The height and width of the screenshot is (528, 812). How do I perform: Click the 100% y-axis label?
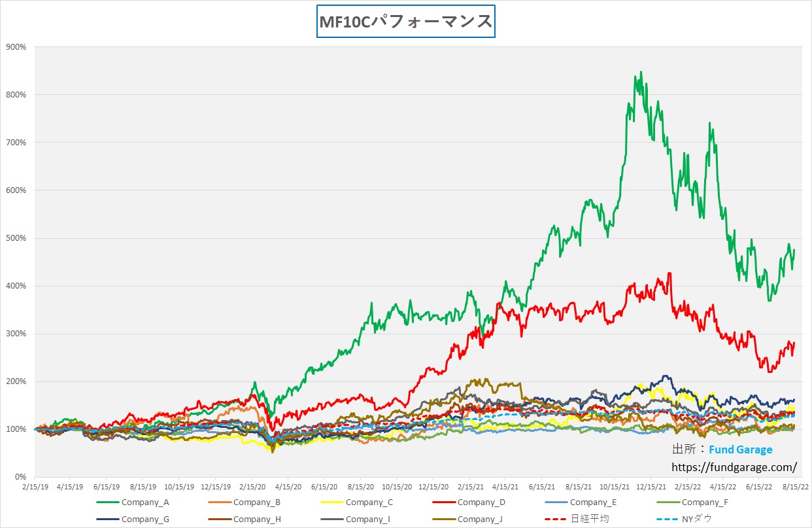[15, 429]
